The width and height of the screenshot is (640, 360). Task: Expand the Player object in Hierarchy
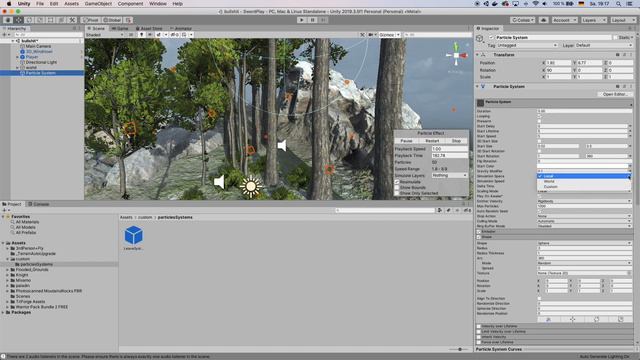[x=17, y=57]
